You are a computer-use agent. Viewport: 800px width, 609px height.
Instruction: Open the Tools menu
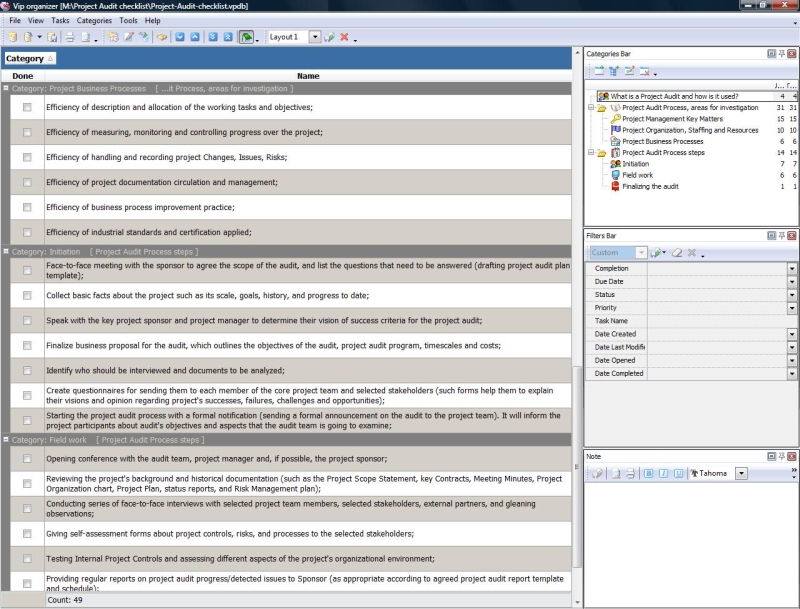coord(128,20)
